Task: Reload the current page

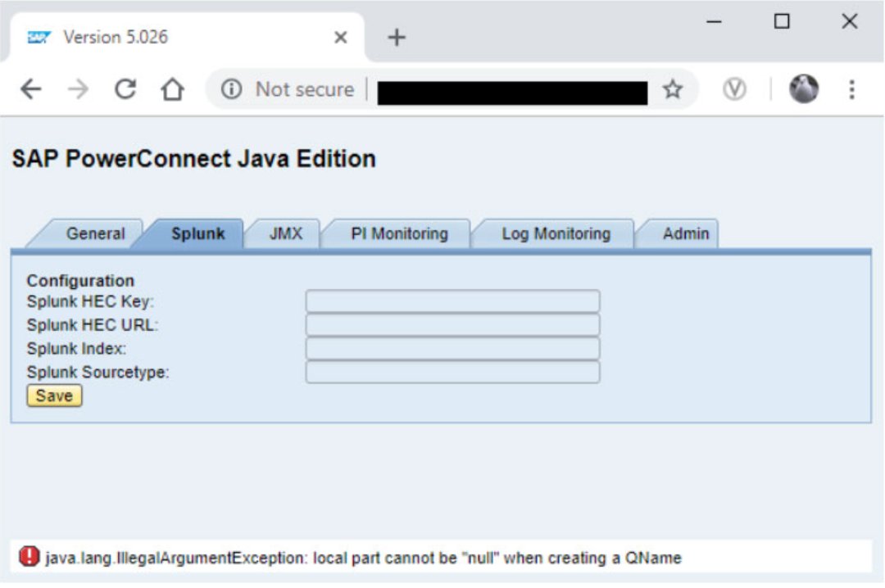Action: [125, 89]
